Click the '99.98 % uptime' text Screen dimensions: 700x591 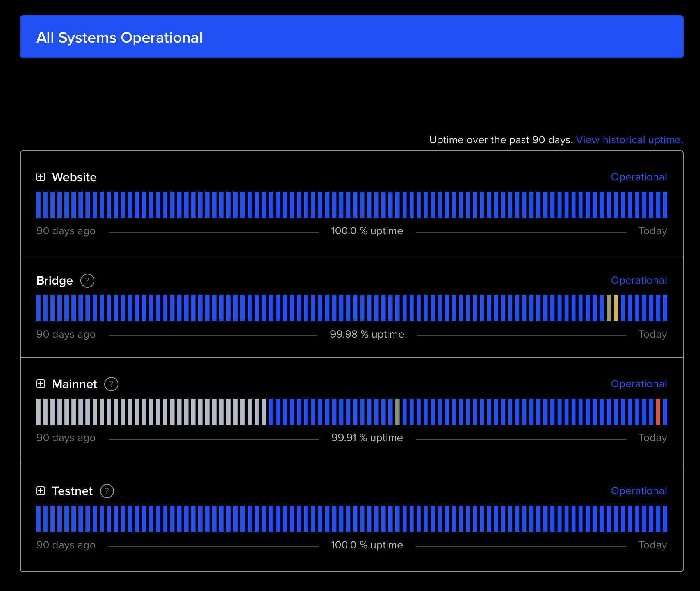tap(367, 334)
